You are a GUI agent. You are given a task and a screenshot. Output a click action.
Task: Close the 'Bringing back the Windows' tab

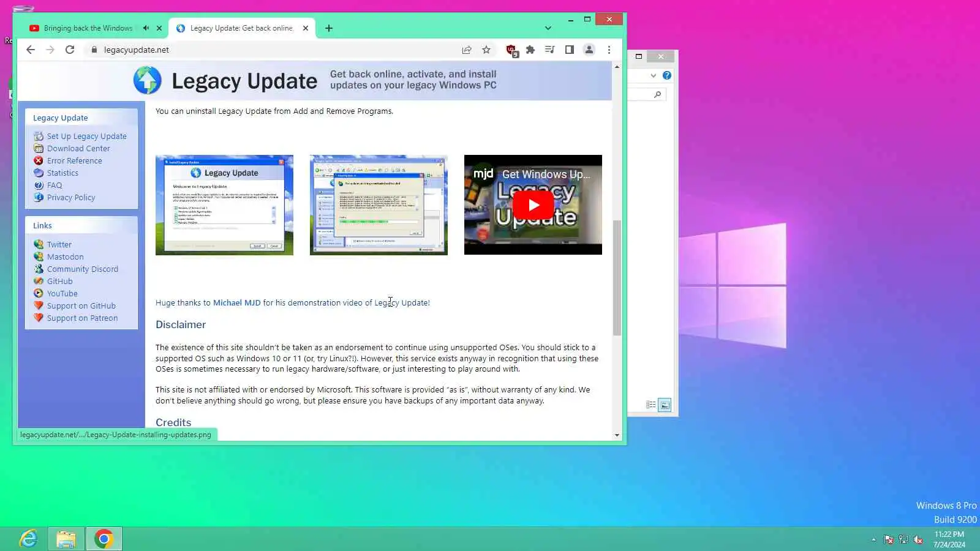(159, 28)
